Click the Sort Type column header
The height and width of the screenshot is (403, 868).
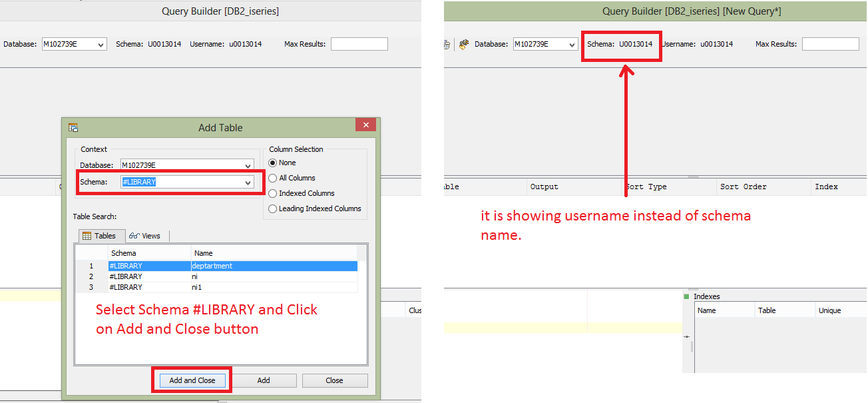click(670, 187)
